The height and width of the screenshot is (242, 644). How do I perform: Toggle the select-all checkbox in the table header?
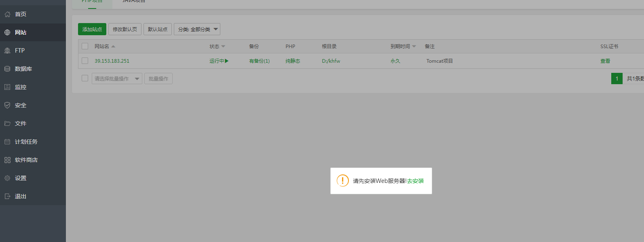85,46
